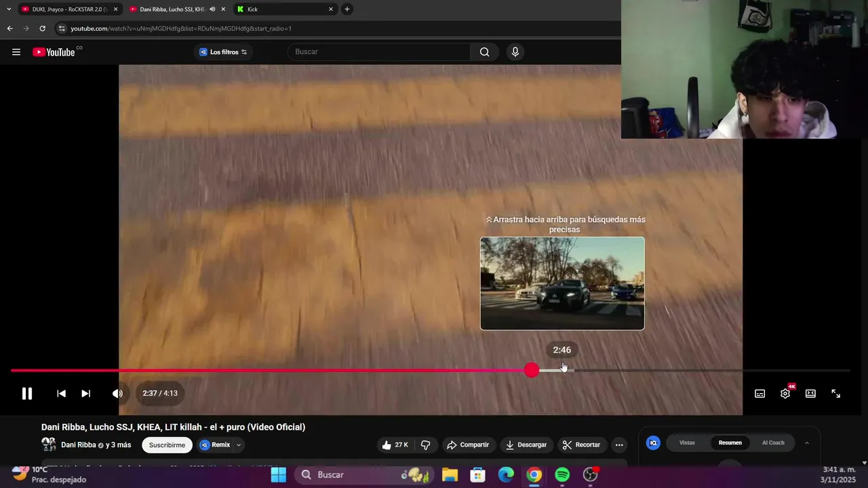Click the magnifier search button
The height and width of the screenshot is (488, 868).
484,52
